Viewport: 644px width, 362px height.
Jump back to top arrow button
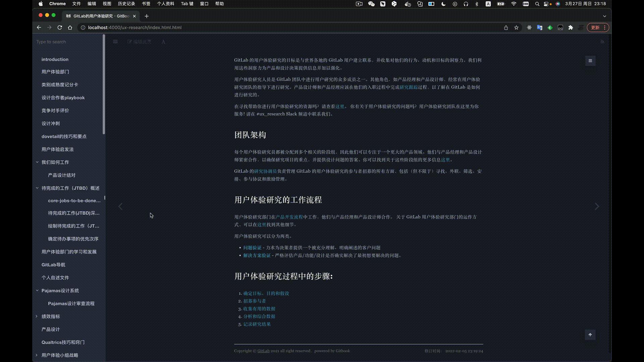[x=590, y=335]
